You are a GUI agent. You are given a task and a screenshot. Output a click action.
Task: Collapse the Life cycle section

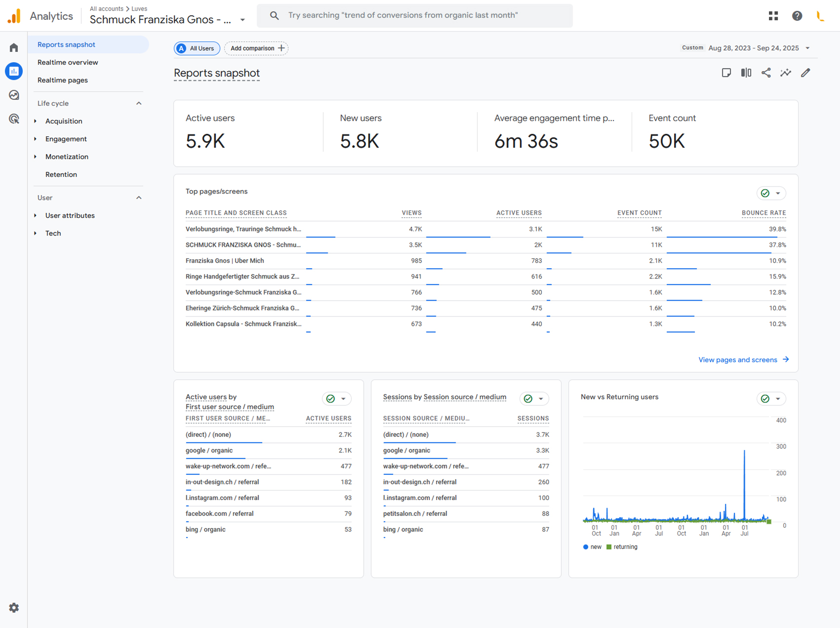(x=139, y=103)
